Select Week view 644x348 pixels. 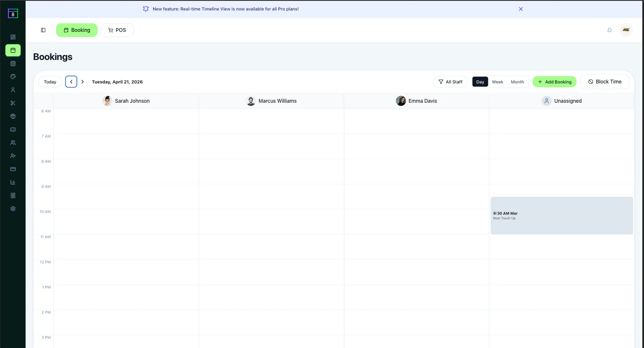pyautogui.click(x=498, y=82)
